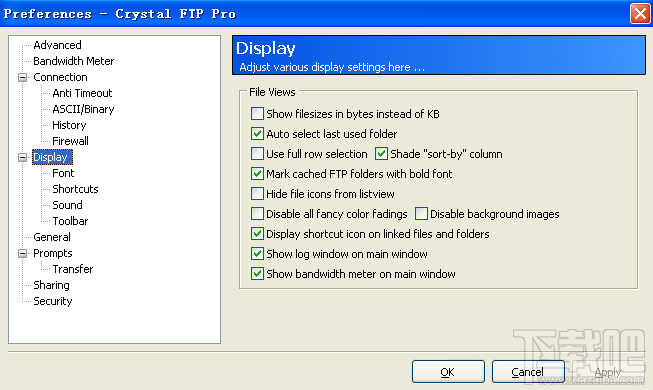653x390 pixels.
Task: Click the Cancel button
Action: pyautogui.click(x=528, y=372)
